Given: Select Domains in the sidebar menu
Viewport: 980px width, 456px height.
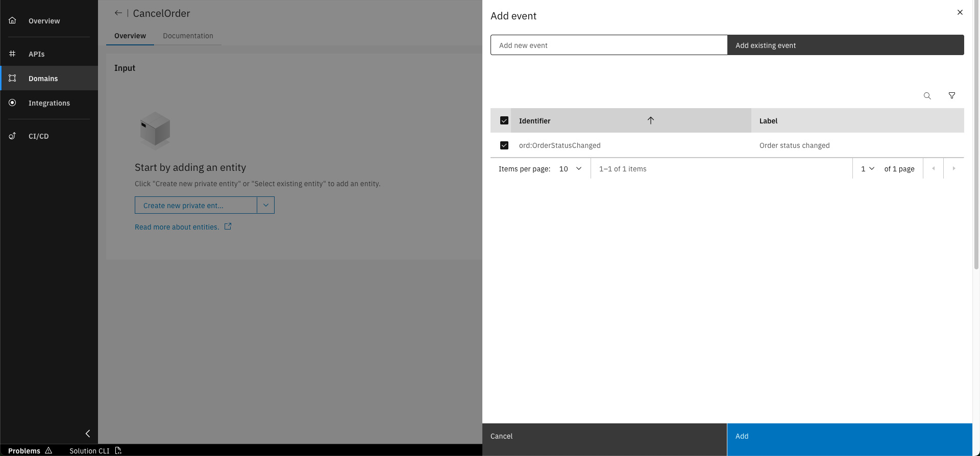Looking at the screenshot, I should click(x=49, y=78).
